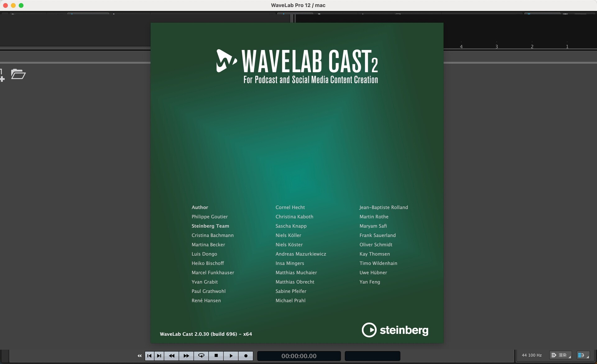
Task: Click the name Andreas Mazurkiewicz
Action: point(301,254)
